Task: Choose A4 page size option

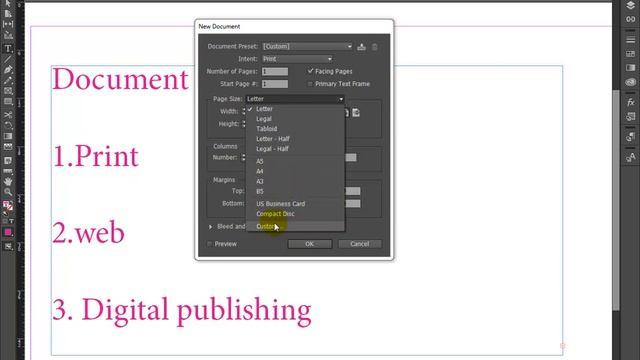Action: pos(295,171)
